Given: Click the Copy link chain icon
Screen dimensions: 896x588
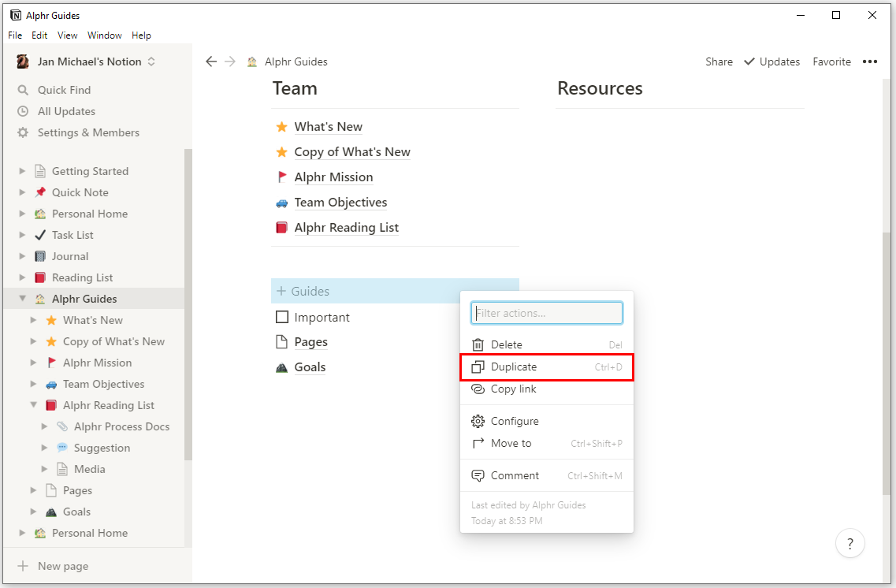Looking at the screenshot, I should click(478, 389).
